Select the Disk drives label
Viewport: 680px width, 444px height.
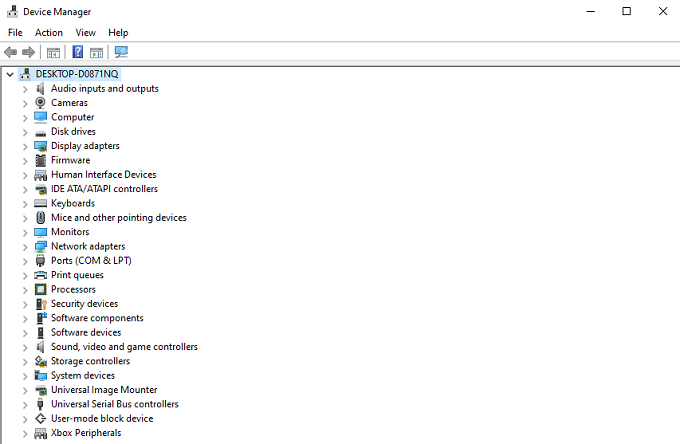point(73,131)
